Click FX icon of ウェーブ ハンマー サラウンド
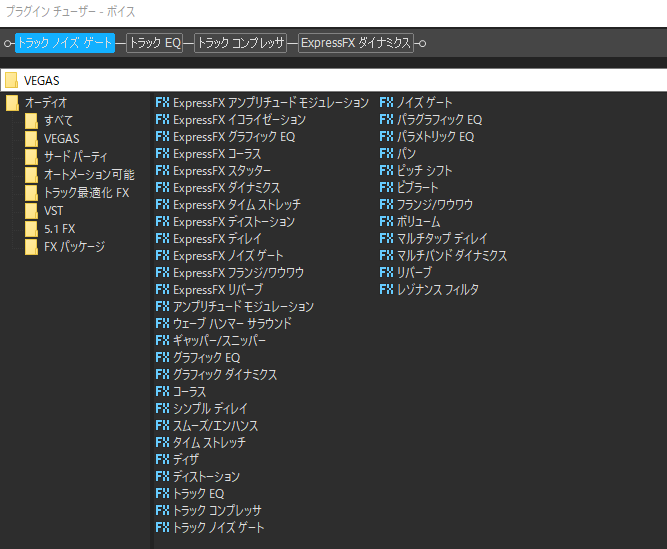Viewport: 667px width, 549px height. [162, 324]
